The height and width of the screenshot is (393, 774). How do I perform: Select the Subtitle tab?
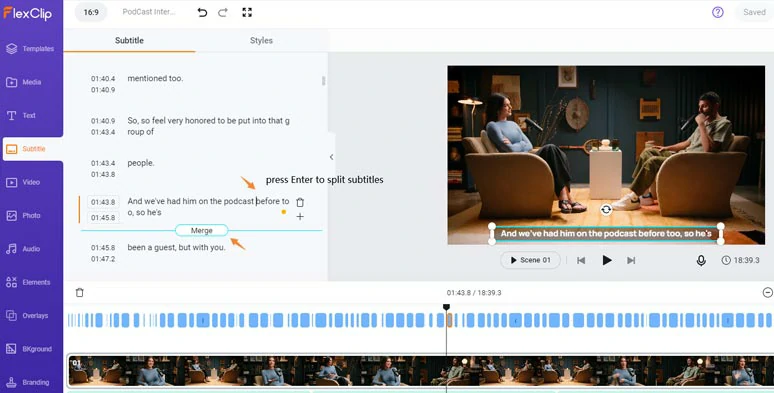point(129,40)
